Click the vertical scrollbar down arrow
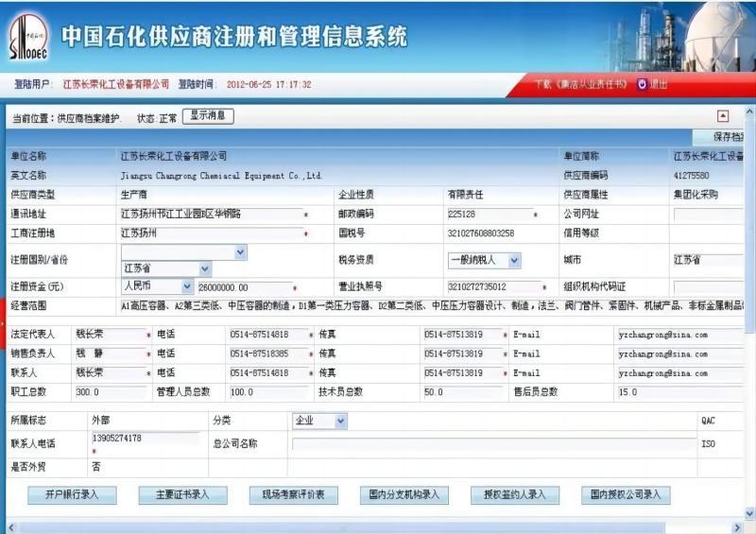This screenshot has height=534, width=756. (x=749, y=512)
